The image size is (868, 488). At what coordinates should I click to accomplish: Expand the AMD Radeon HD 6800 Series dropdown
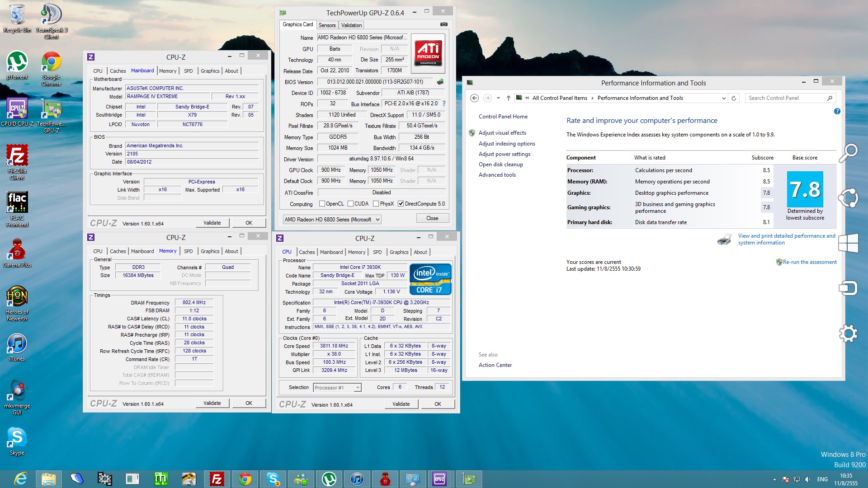[377, 220]
